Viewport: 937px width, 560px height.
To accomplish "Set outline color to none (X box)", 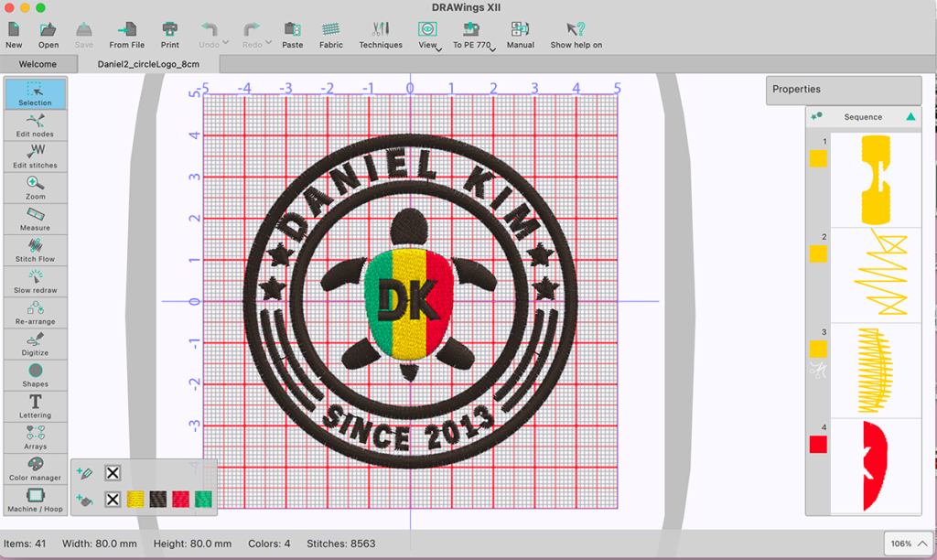I will coord(113,473).
